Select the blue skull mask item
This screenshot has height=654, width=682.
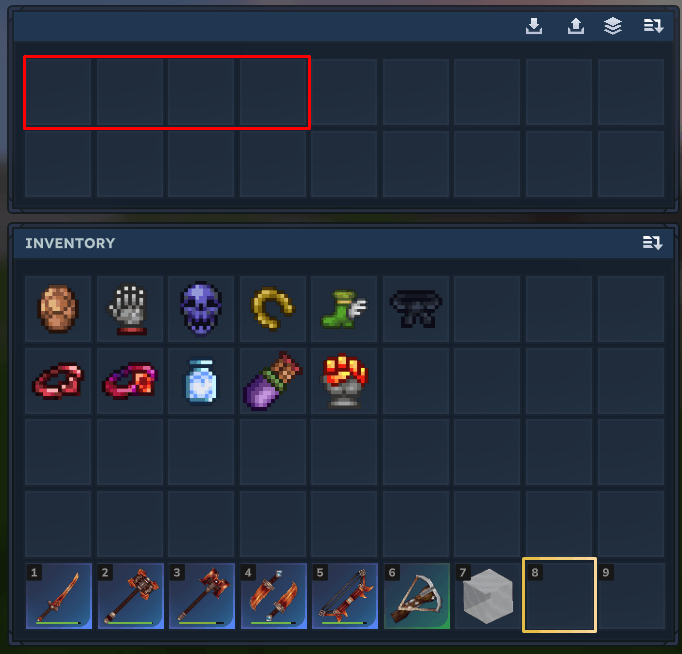201,309
